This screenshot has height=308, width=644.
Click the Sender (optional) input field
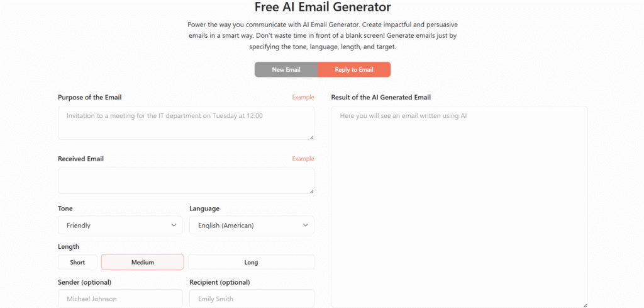[120, 299]
